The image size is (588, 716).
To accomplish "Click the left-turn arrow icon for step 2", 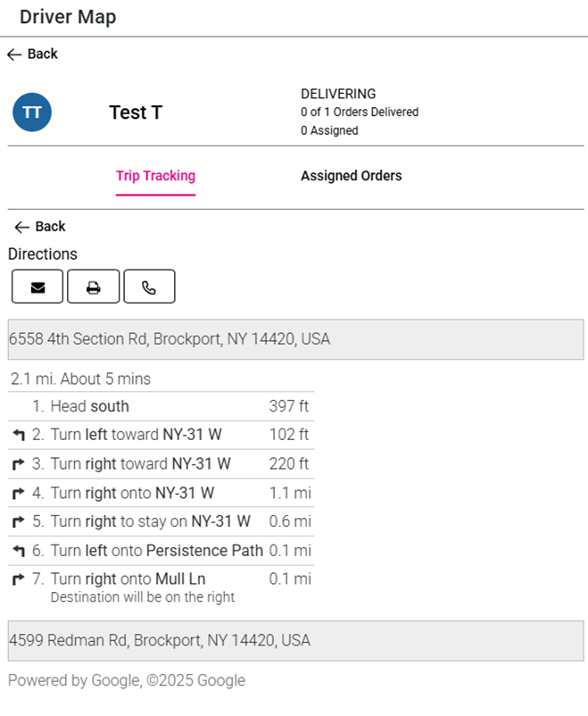I will (x=19, y=435).
